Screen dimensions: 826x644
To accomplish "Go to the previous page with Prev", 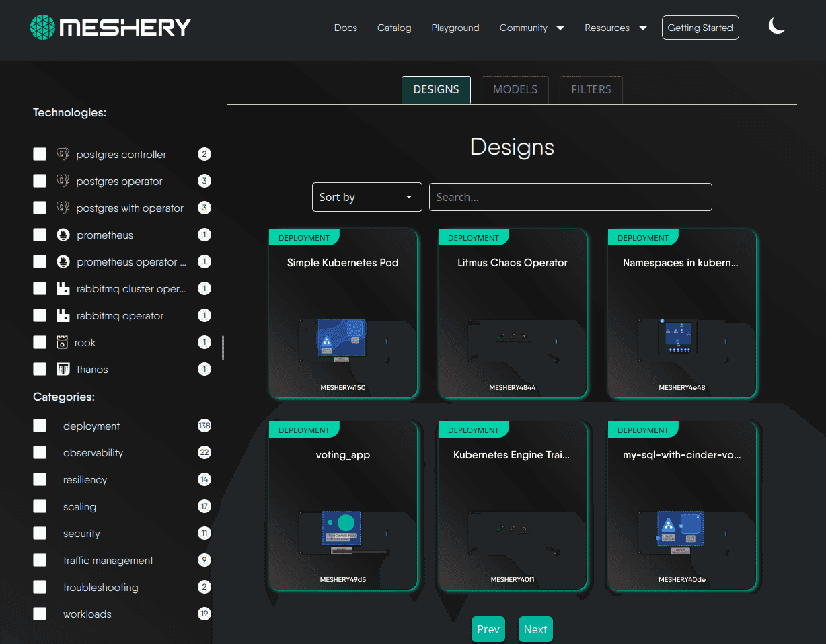I will point(488,629).
